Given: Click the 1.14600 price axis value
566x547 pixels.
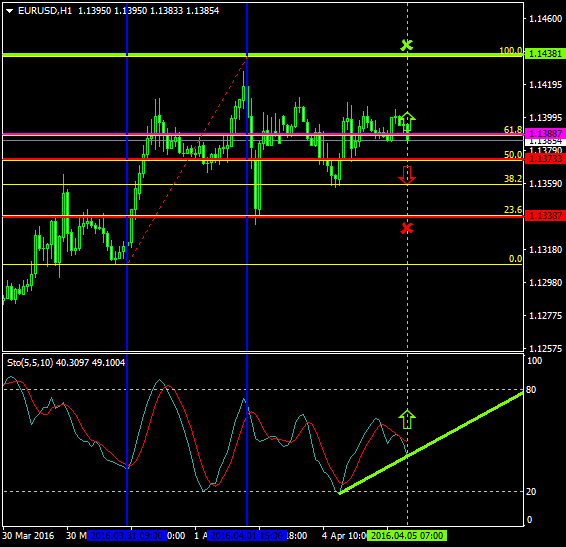Looking at the screenshot, I should tap(545, 19).
